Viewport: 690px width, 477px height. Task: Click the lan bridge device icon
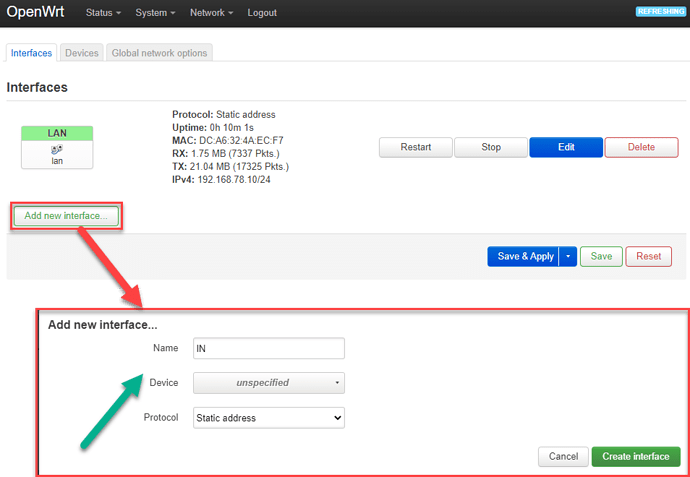click(x=57, y=150)
